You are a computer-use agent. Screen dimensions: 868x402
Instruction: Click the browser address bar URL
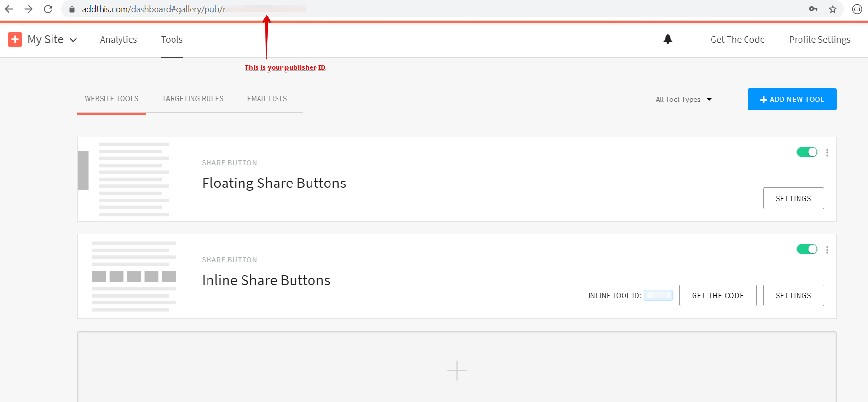click(193, 9)
